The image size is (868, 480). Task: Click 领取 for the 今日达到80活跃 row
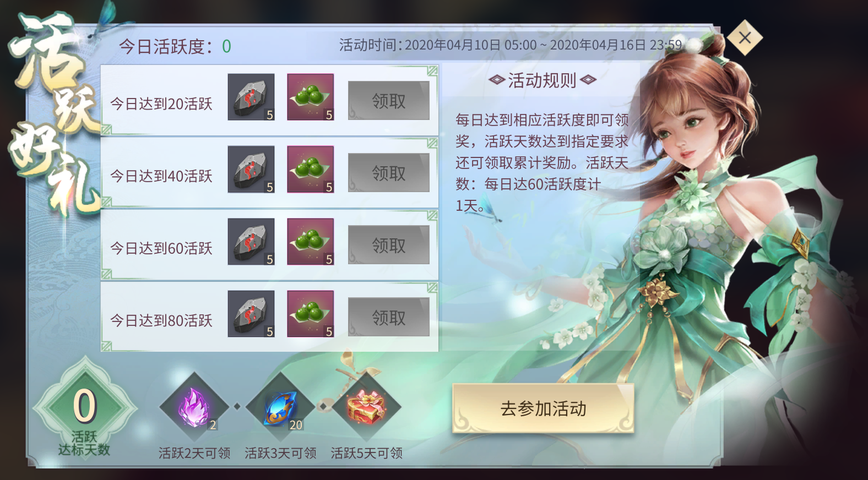coord(389,317)
